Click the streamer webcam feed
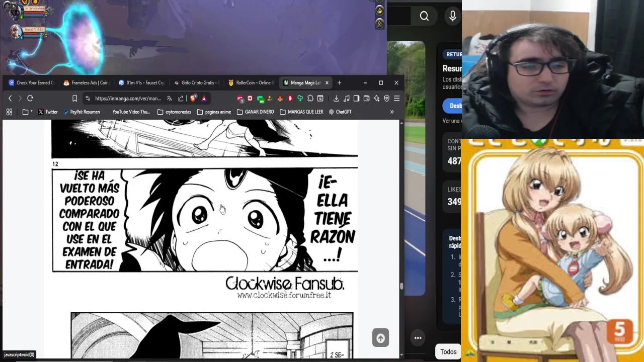 [552, 69]
